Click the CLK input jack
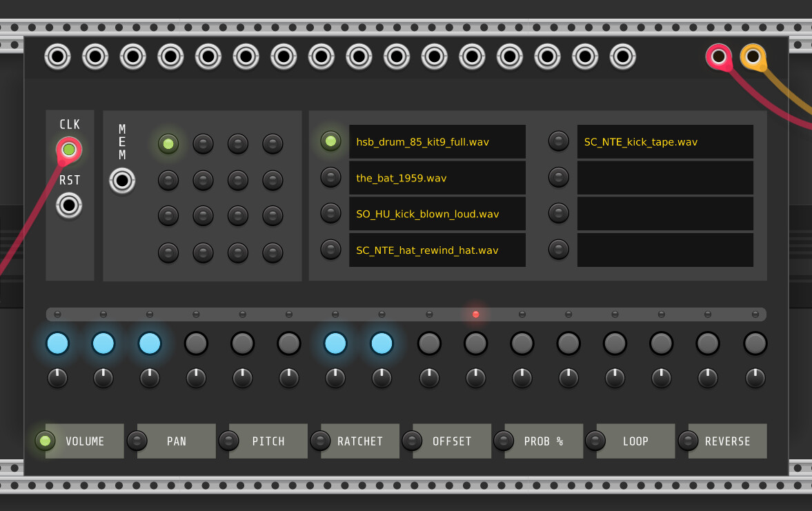 [x=68, y=149]
